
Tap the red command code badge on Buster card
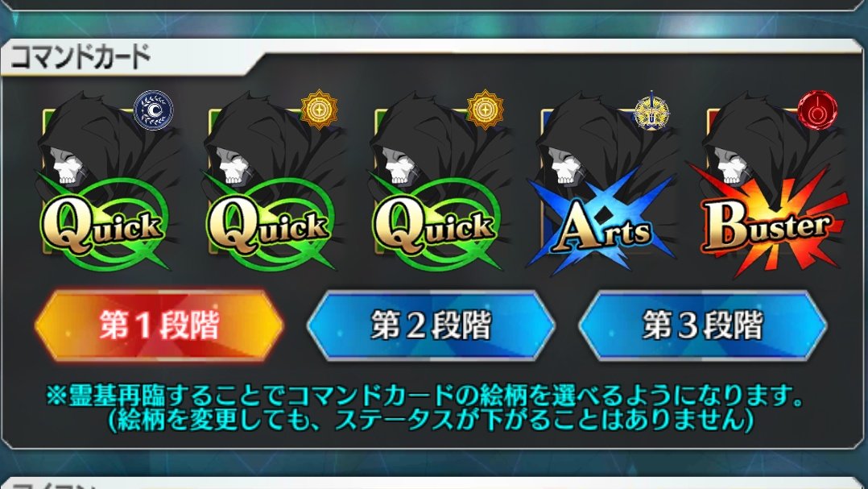tap(817, 110)
